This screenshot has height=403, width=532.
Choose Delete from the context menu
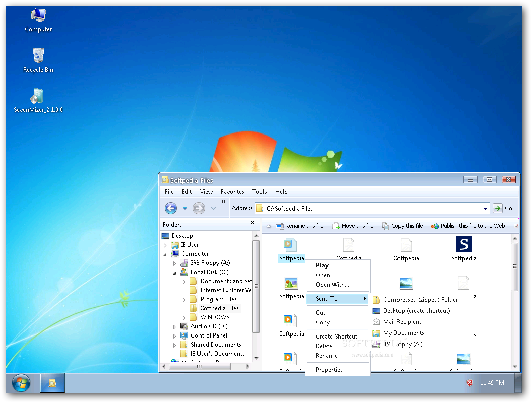324,346
